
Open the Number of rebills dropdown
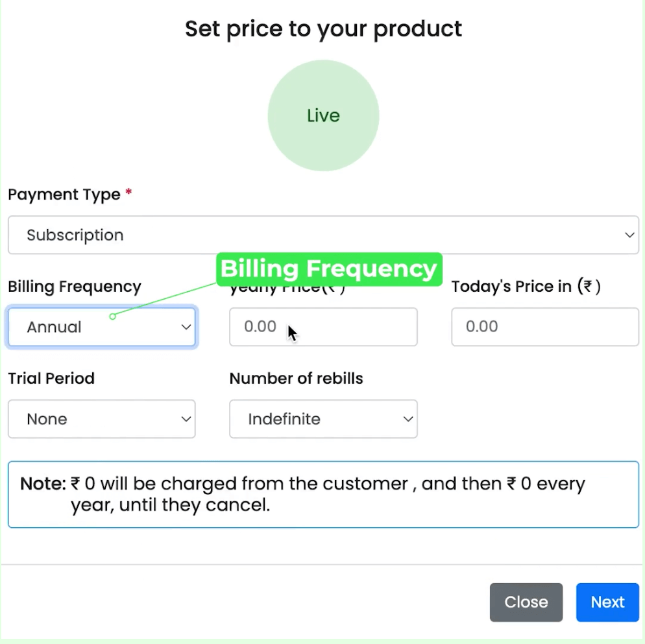(322, 419)
